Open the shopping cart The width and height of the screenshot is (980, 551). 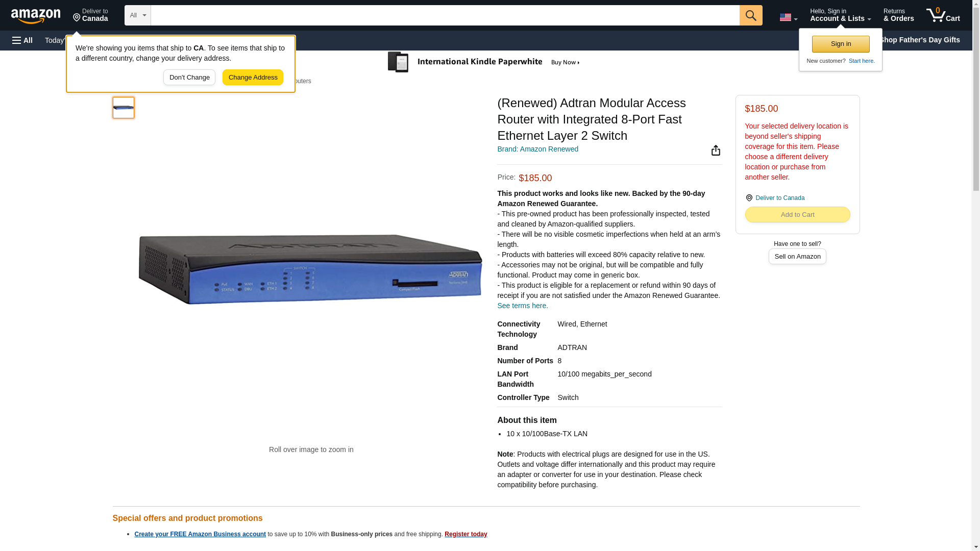pos(943,15)
